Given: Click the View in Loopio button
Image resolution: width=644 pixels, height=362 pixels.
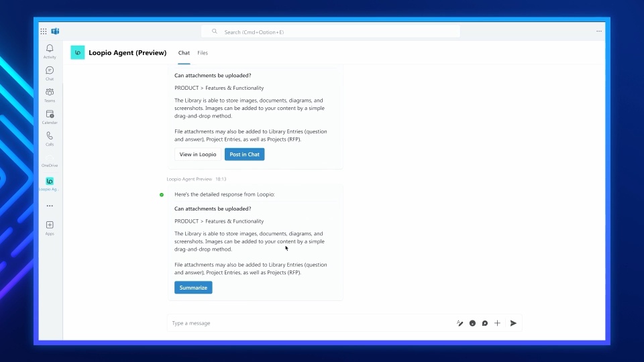Looking at the screenshot, I should coord(197,154).
